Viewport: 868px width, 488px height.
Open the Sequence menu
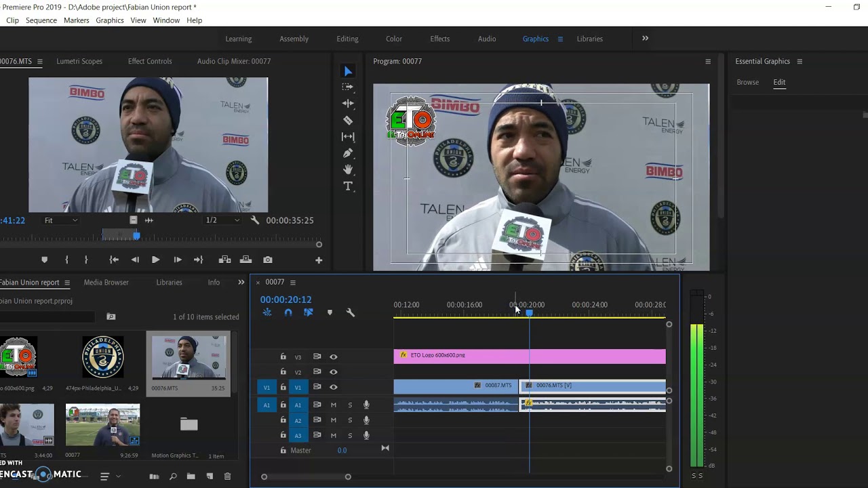tap(41, 20)
